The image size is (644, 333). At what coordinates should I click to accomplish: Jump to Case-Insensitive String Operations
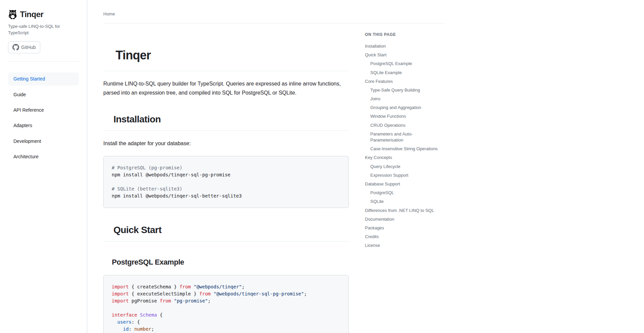coord(404,149)
